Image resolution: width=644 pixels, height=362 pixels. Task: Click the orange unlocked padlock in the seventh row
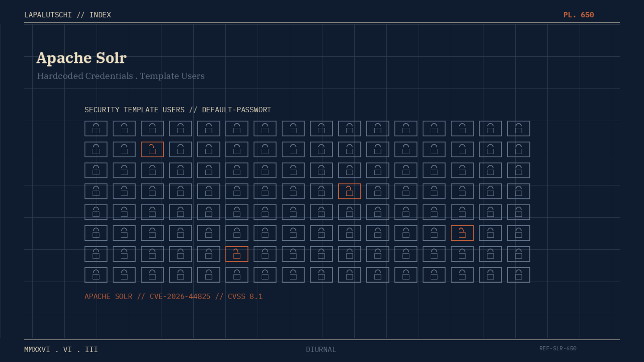point(237,254)
